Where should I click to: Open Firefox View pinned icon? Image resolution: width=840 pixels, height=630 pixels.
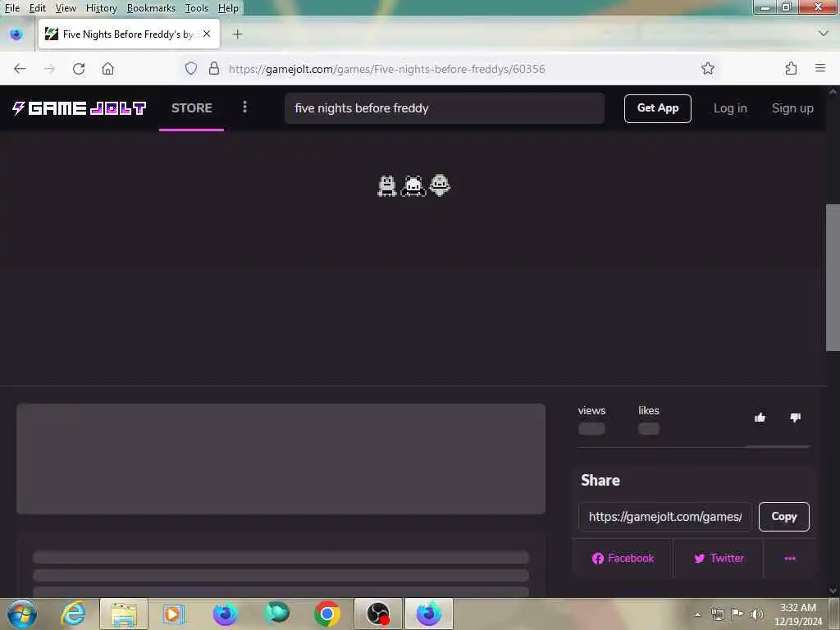[x=16, y=34]
